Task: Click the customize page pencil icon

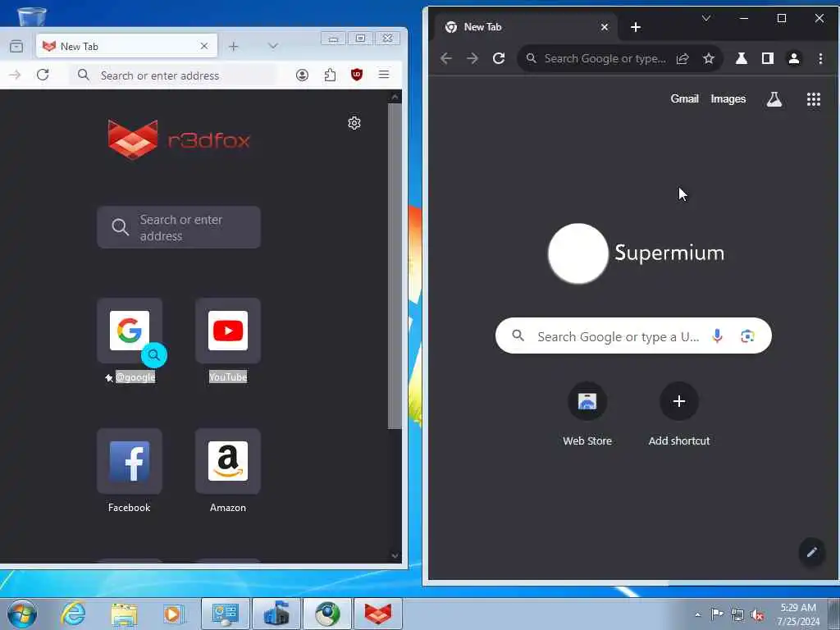Action: (812, 552)
